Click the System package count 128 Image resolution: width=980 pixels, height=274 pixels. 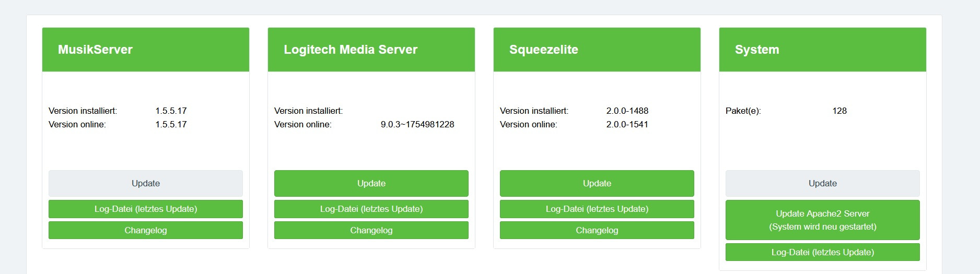tap(839, 111)
